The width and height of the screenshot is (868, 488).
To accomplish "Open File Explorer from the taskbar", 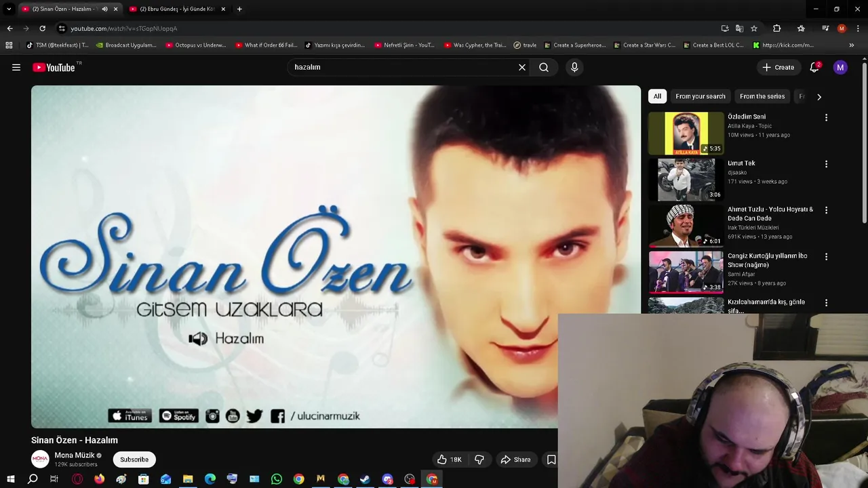I will (188, 479).
